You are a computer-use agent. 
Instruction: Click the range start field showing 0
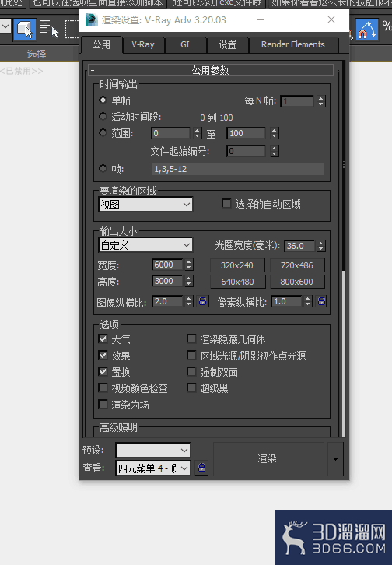[170, 133]
